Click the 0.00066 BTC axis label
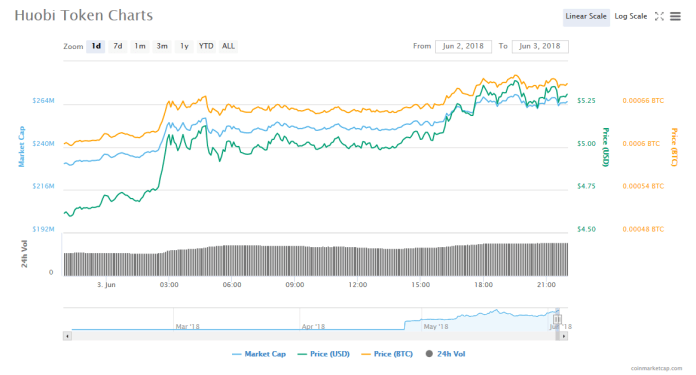Viewport: 696px width, 375px height. [643, 101]
